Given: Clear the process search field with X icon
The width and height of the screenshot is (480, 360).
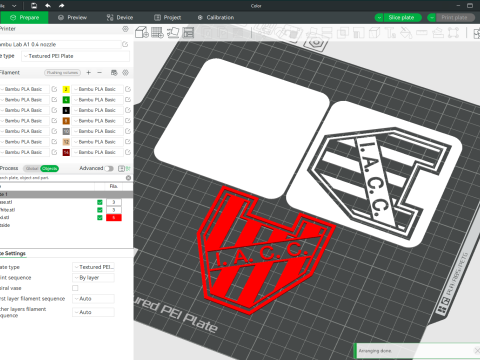Looking at the screenshot, I should pos(128,178).
